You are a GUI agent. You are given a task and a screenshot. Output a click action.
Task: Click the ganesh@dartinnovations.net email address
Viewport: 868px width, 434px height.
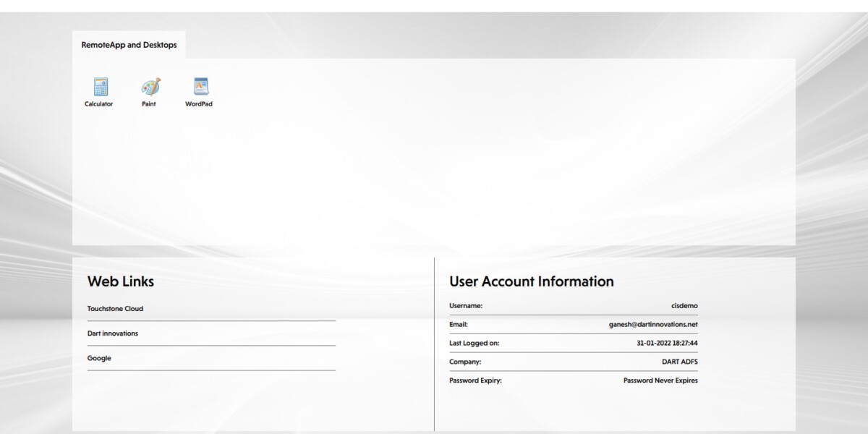pos(653,325)
